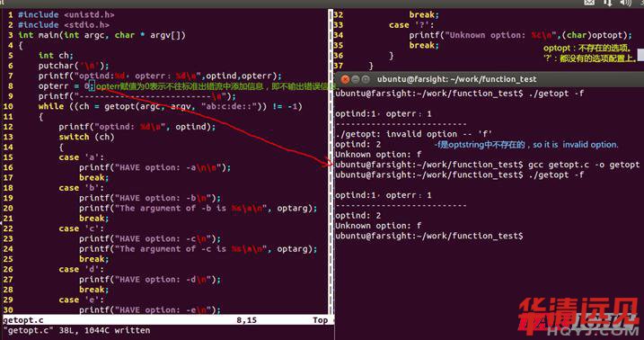
Task: Place cursor on opterr = 0 line
Action: [x=66, y=86]
